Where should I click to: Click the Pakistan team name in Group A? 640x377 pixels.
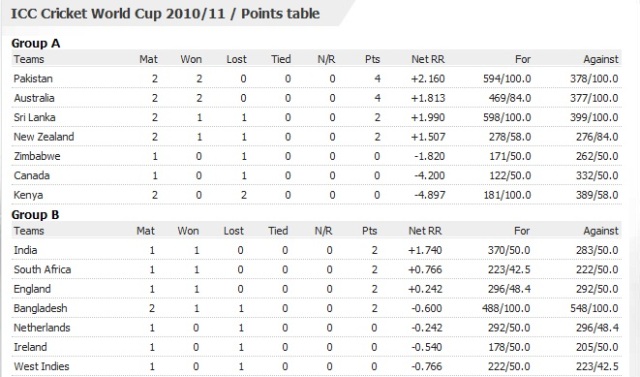tap(33, 78)
